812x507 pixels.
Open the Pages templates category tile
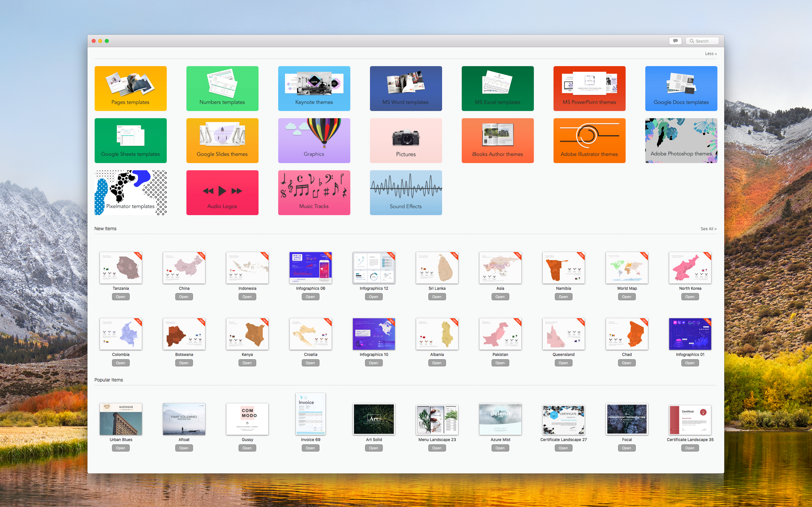pos(130,88)
